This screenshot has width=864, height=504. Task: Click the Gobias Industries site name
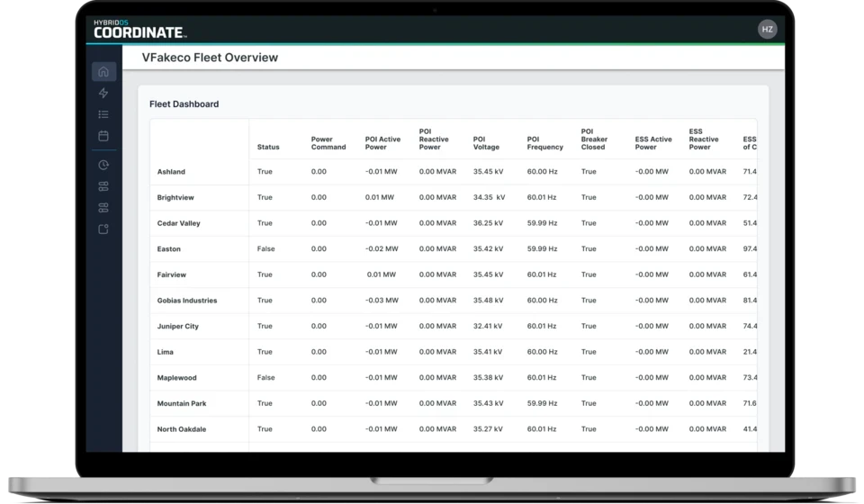point(186,301)
